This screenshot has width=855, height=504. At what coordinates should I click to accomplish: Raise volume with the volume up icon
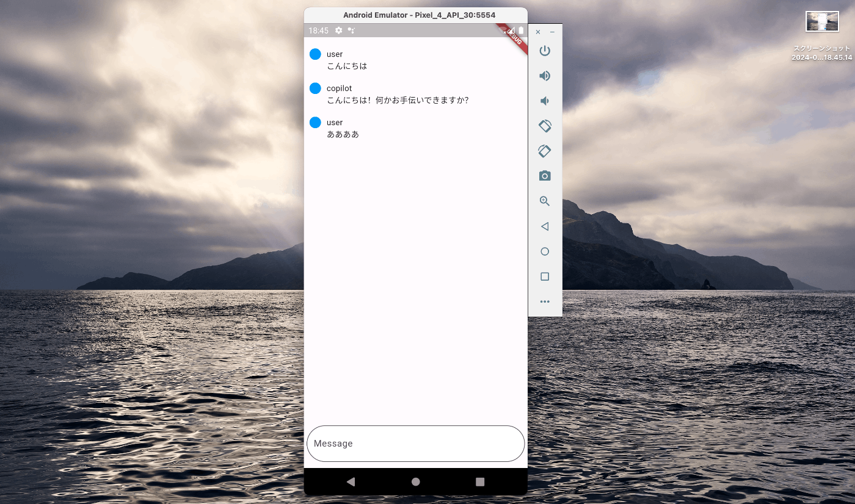545,76
